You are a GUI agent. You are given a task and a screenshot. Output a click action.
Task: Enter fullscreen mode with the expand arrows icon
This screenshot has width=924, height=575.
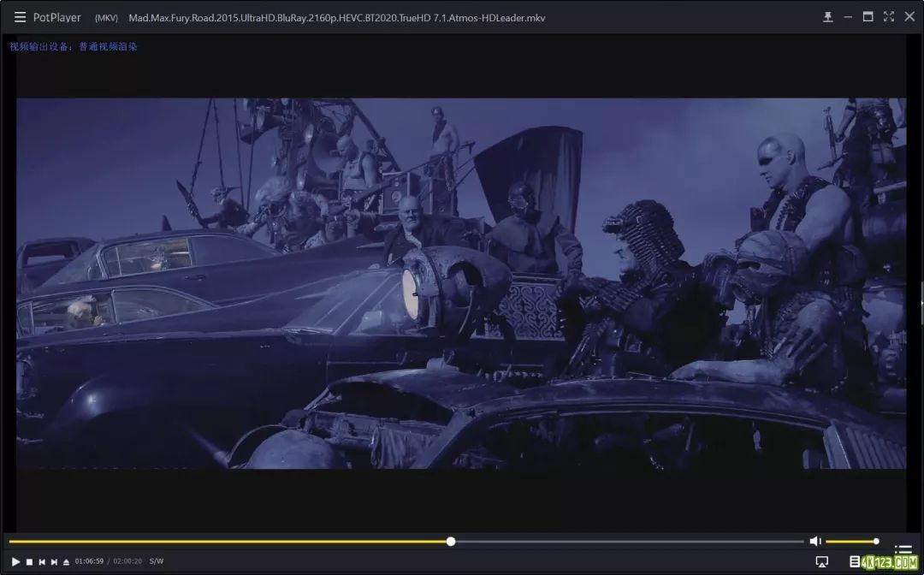click(x=889, y=17)
